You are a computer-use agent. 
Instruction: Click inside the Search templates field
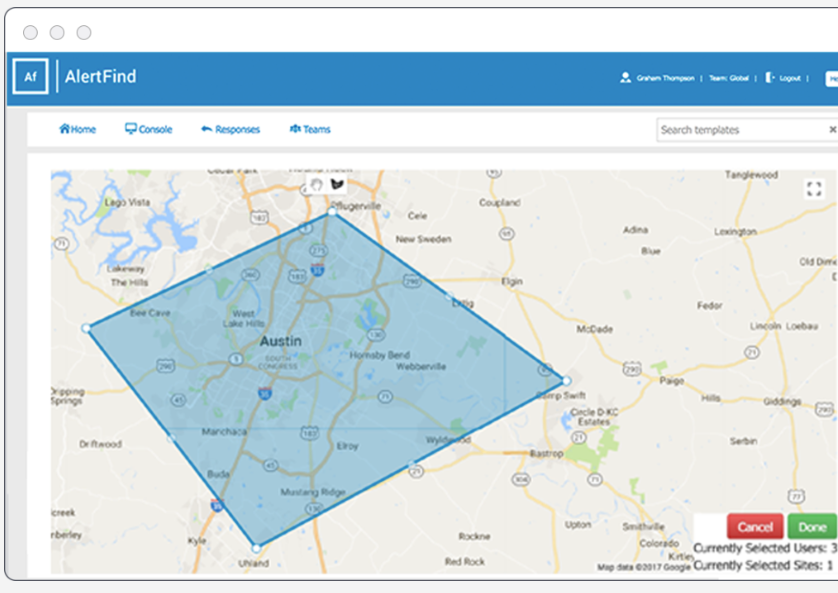click(730, 130)
